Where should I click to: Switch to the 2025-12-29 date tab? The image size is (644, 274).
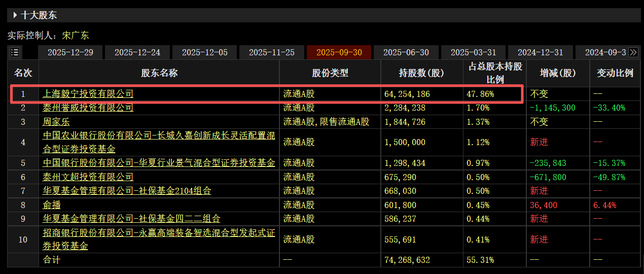point(70,52)
